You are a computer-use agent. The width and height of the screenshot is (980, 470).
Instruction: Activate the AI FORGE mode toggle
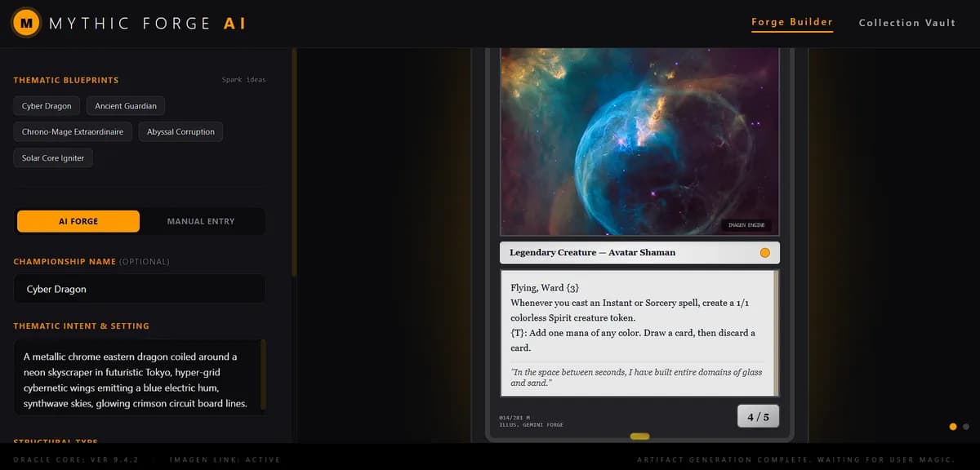[78, 221]
